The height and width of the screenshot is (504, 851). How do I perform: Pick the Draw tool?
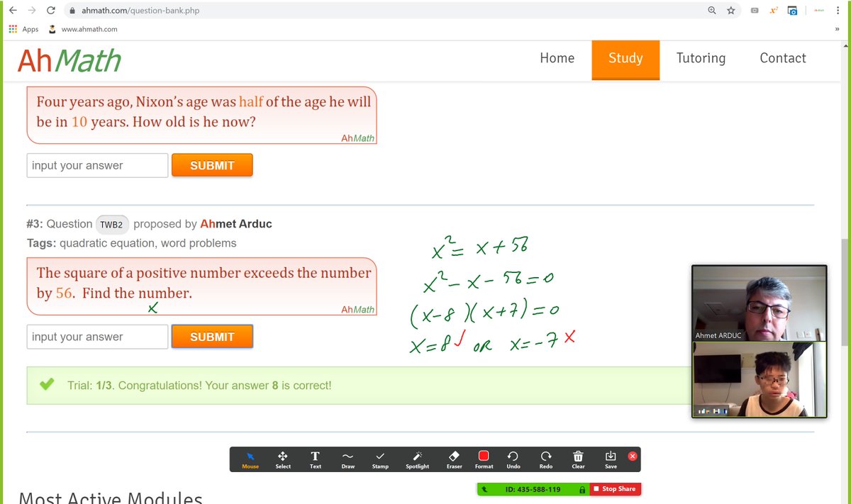pyautogui.click(x=348, y=459)
